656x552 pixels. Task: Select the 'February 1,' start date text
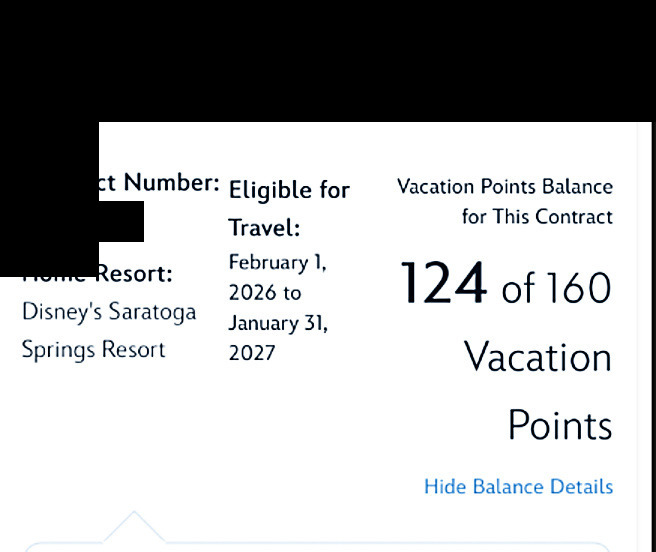click(x=277, y=262)
